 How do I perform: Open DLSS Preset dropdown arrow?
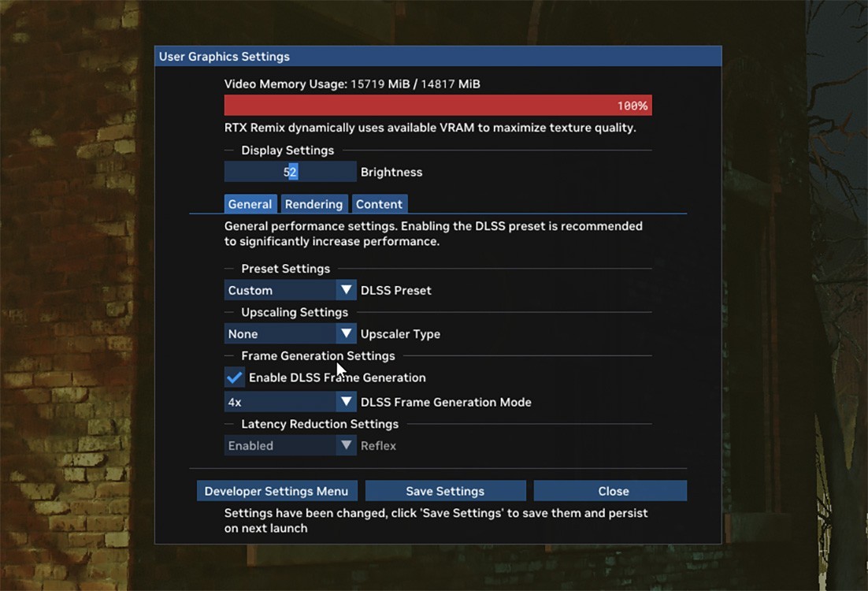tap(346, 290)
